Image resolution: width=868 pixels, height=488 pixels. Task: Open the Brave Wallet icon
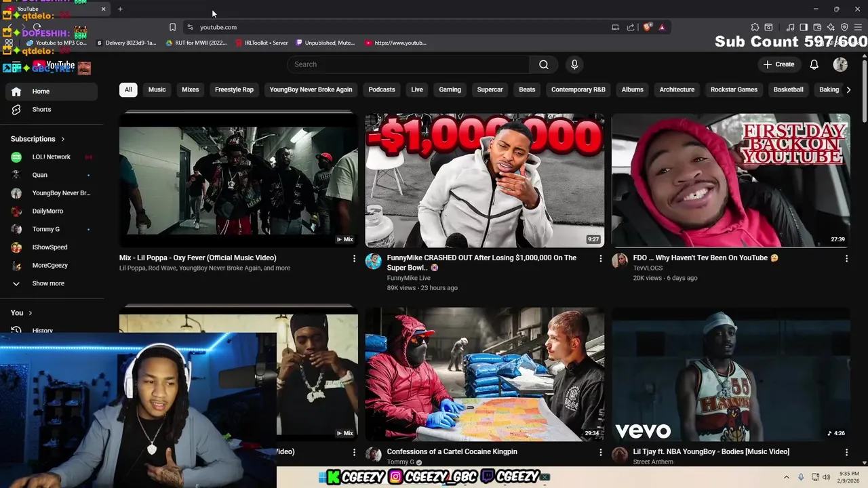(x=817, y=27)
